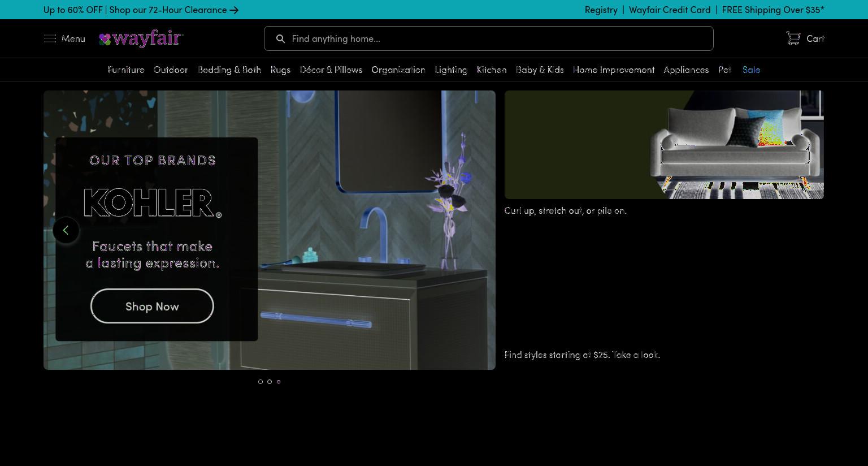The height and width of the screenshot is (466, 868).
Task: Open the Outdoor category
Action: click(171, 70)
